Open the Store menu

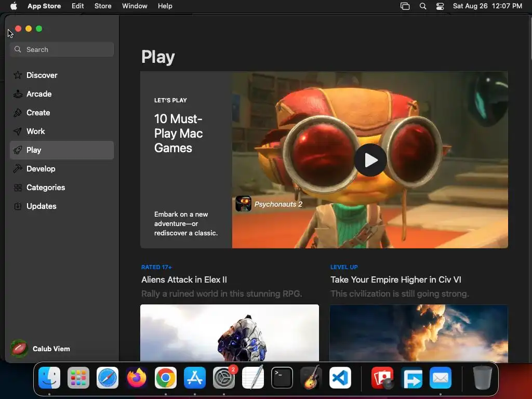tap(103, 6)
